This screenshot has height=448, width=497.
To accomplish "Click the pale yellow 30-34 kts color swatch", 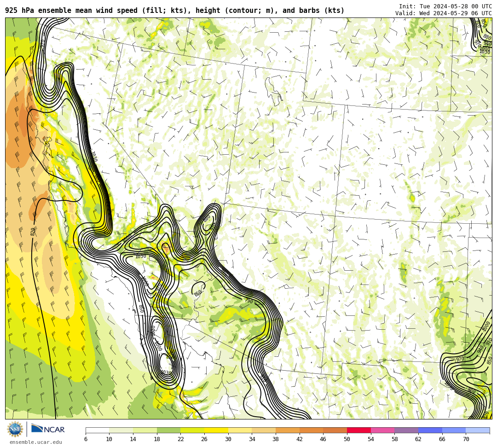I will 240,430.
